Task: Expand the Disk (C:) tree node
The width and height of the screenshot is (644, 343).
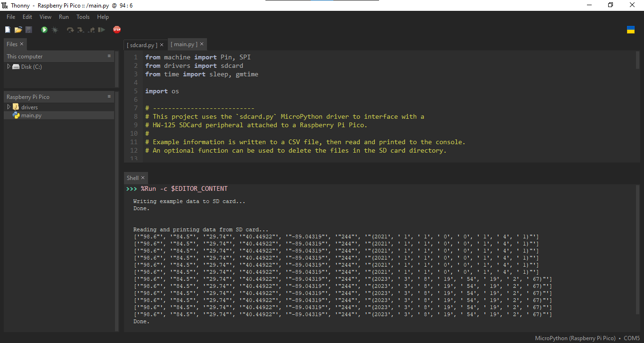Action: (x=8, y=67)
